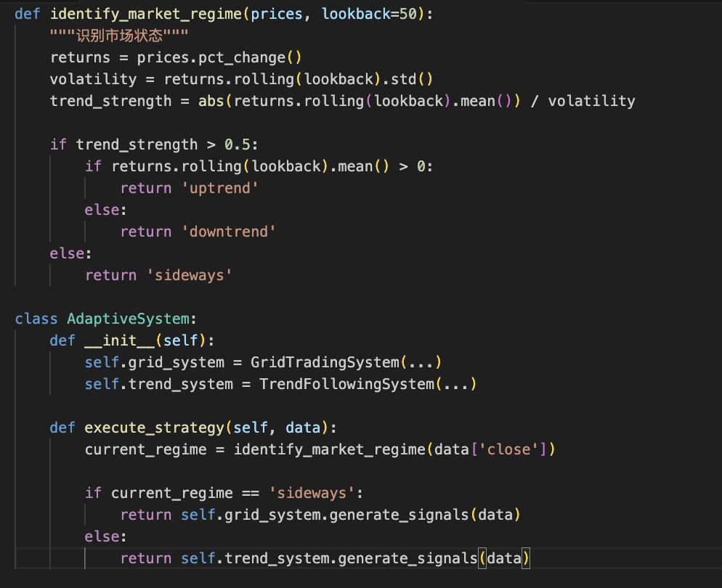Image resolution: width=722 pixels, height=588 pixels.
Task: Click the 'returns' variable assignment
Action: coord(80,58)
